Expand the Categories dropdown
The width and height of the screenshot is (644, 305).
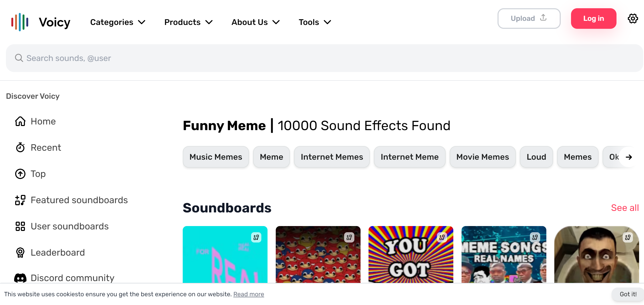[x=118, y=22]
